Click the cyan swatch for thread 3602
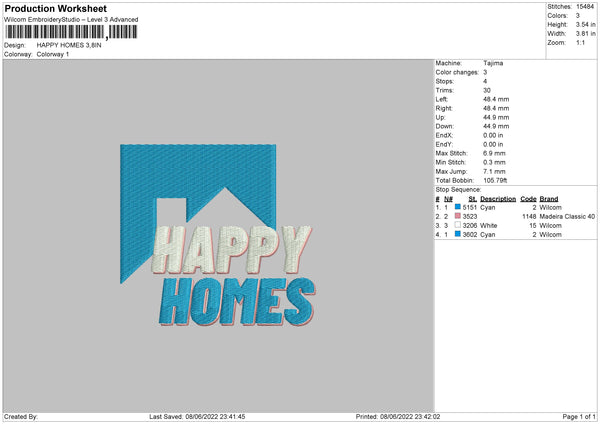Screen dimensions: 600x424 (458, 234)
